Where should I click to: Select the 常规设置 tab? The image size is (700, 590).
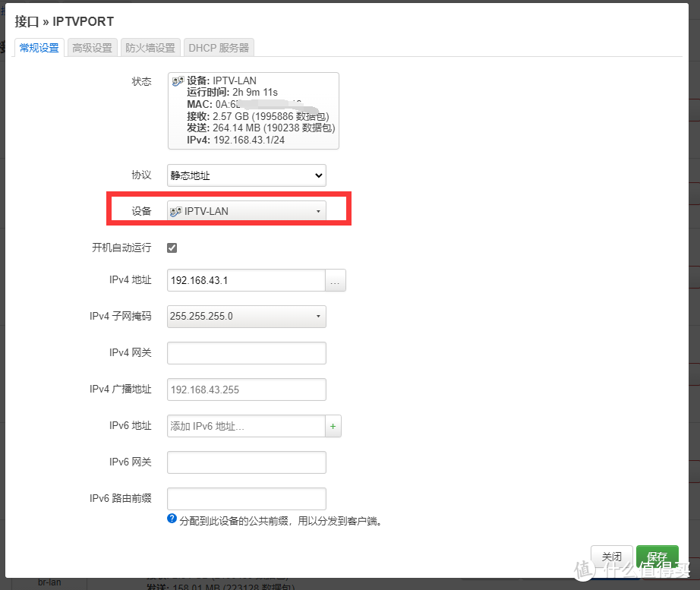(x=39, y=47)
